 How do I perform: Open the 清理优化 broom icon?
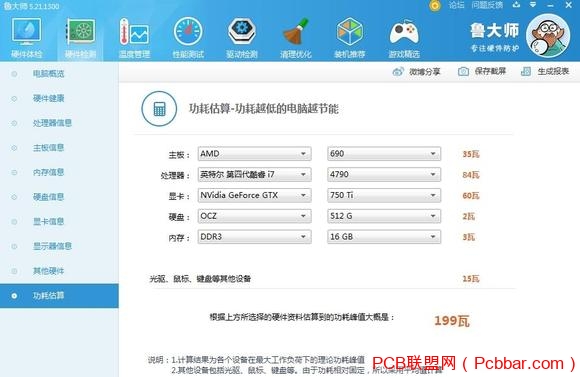click(x=296, y=32)
